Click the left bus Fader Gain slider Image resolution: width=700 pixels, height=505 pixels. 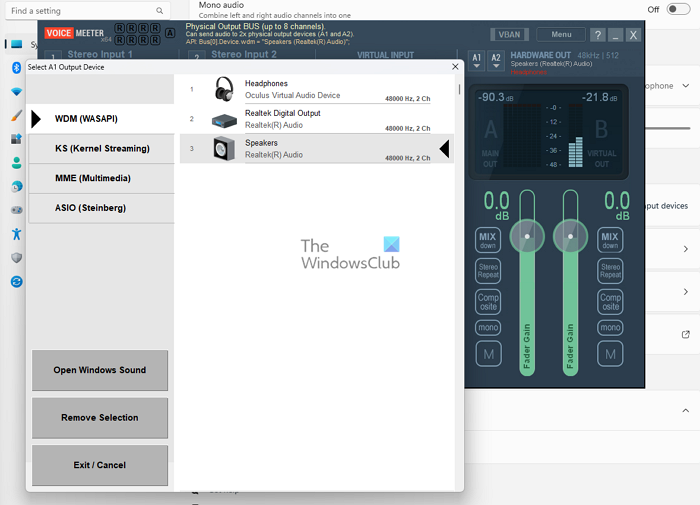point(527,282)
